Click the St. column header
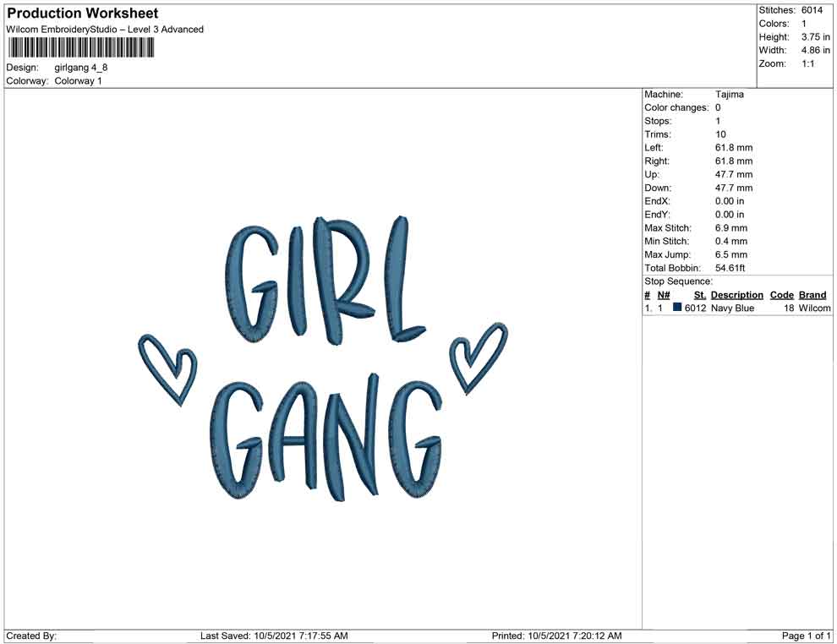837x644 pixels. (x=699, y=295)
